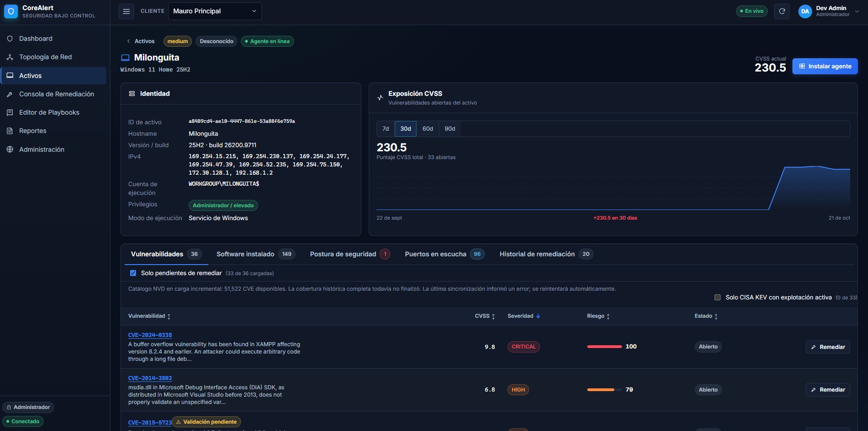Click the risk bar showing 100
This screenshot has height=431, width=868.
[x=604, y=347]
